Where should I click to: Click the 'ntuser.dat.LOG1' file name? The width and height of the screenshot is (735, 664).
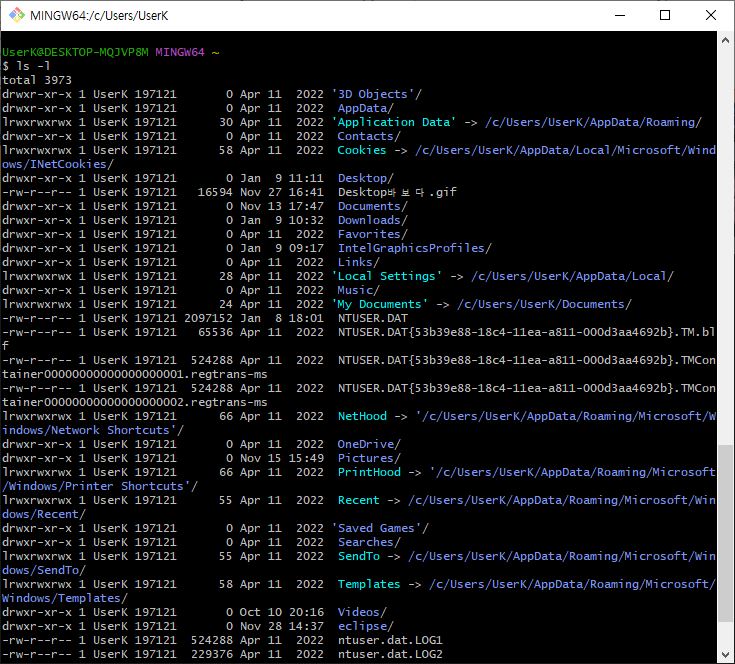[390, 641]
